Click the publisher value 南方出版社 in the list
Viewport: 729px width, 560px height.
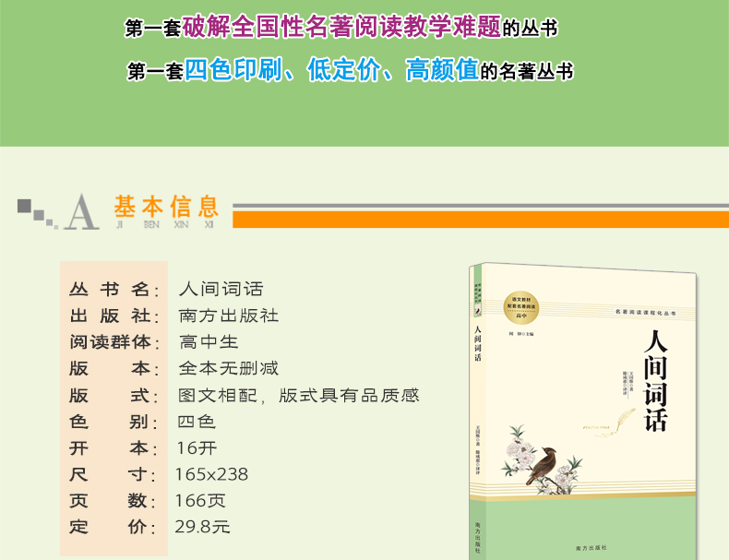tap(228, 316)
